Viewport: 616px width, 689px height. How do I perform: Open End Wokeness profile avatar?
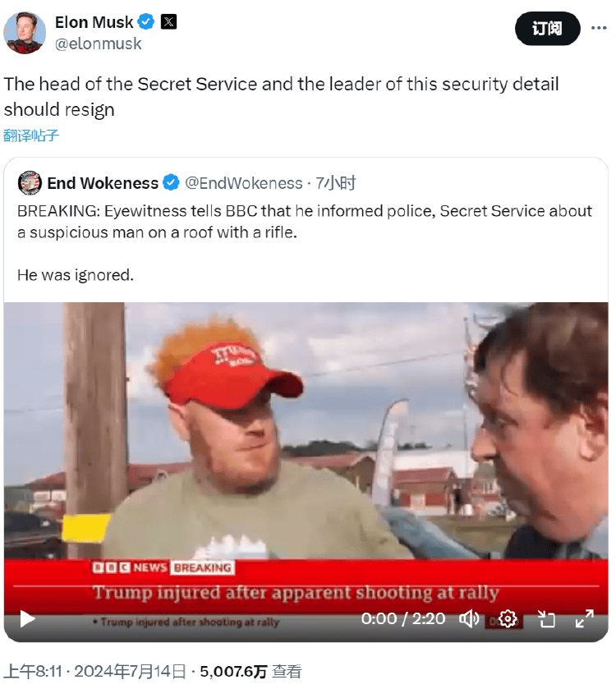(30, 182)
